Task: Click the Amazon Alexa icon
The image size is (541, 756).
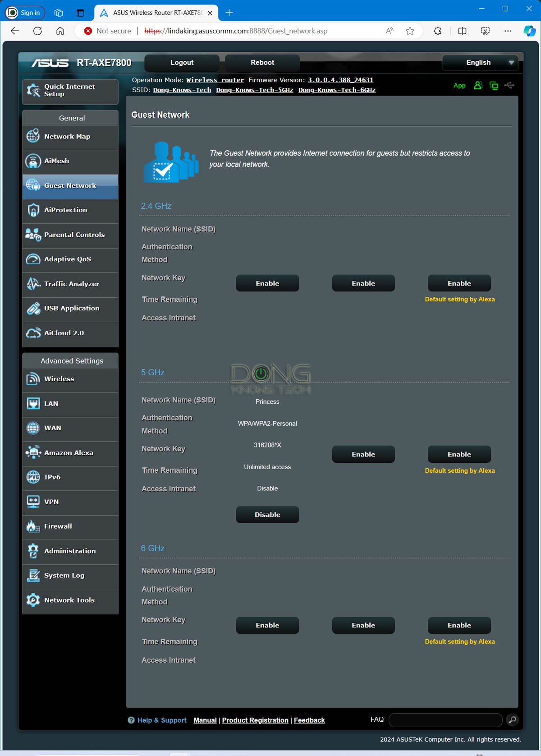Action: (33, 452)
